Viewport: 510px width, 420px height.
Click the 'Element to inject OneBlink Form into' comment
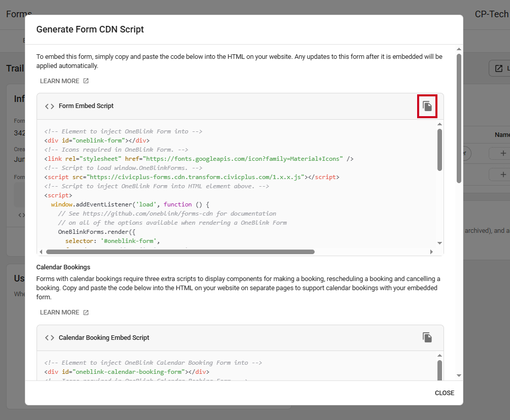click(123, 132)
